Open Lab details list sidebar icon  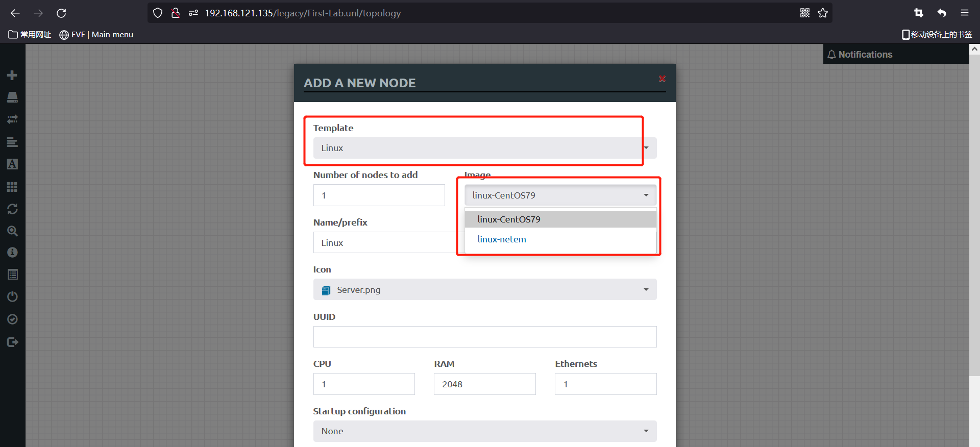tap(12, 275)
